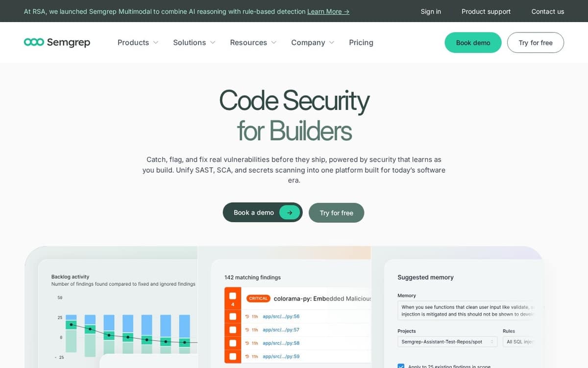Click the RSA Semgrep Multimodal announcement text
Viewport: 588px width, 368px height.
(x=165, y=11)
